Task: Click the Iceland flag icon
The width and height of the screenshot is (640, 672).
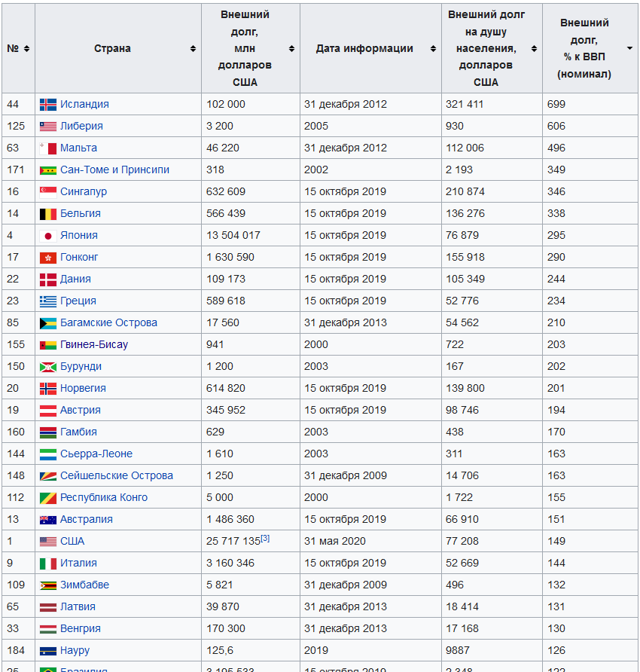Action: (x=48, y=105)
